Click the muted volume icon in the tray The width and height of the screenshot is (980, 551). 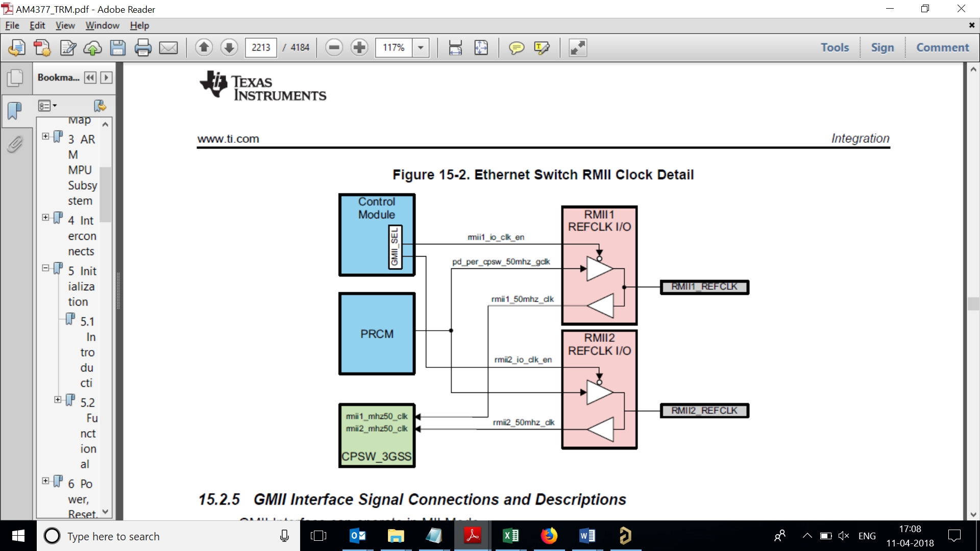point(843,536)
